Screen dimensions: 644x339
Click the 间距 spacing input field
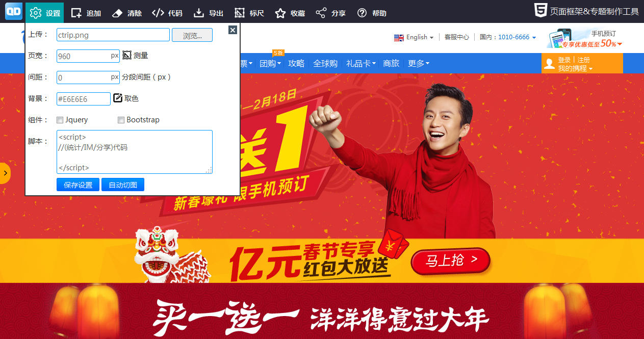[x=88, y=77]
